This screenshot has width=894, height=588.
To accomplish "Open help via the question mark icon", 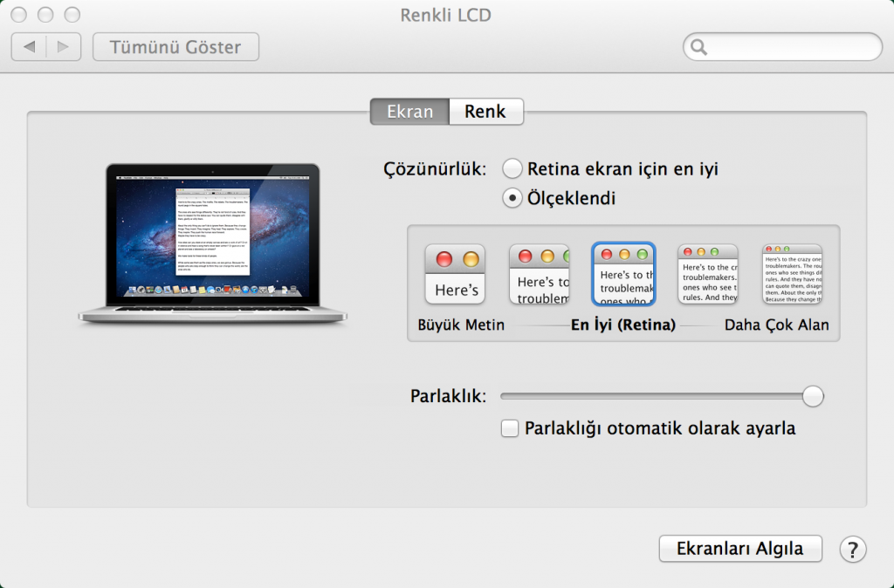I will [x=853, y=549].
